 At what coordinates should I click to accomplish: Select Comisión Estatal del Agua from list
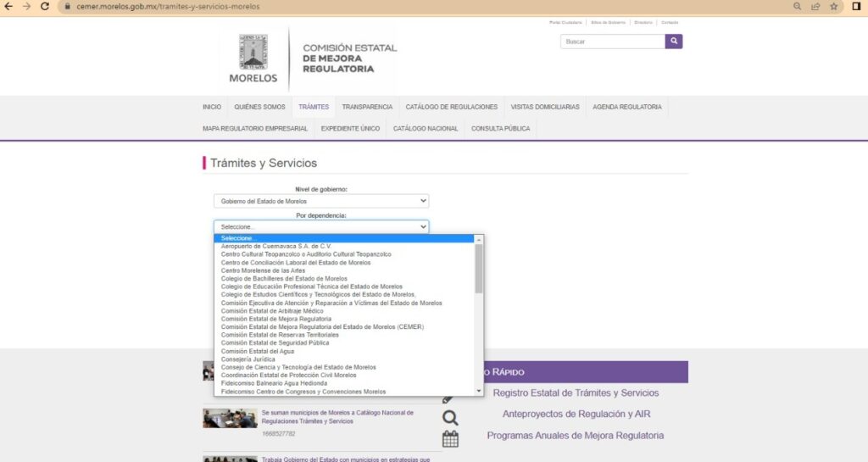(258, 351)
